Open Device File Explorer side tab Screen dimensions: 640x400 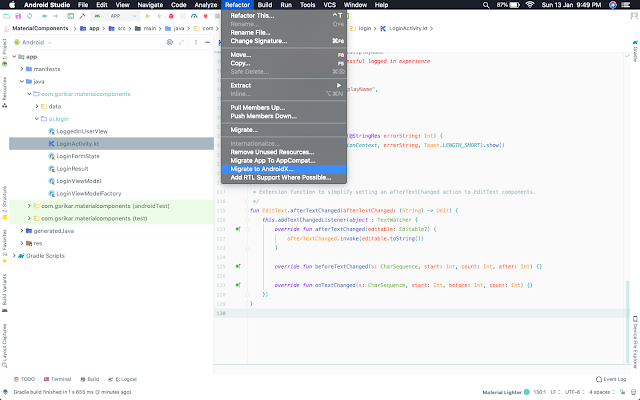click(635, 342)
